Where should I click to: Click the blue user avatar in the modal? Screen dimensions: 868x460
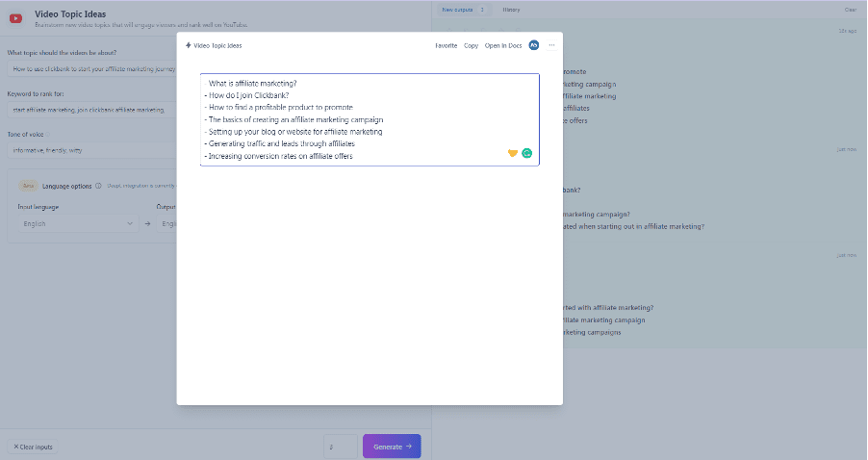point(534,45)
